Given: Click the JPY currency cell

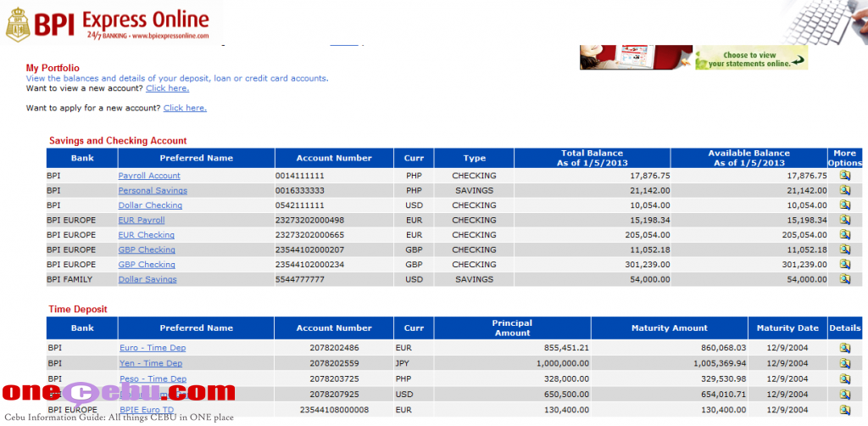Looking at the screenshot, I should (403, 363).
